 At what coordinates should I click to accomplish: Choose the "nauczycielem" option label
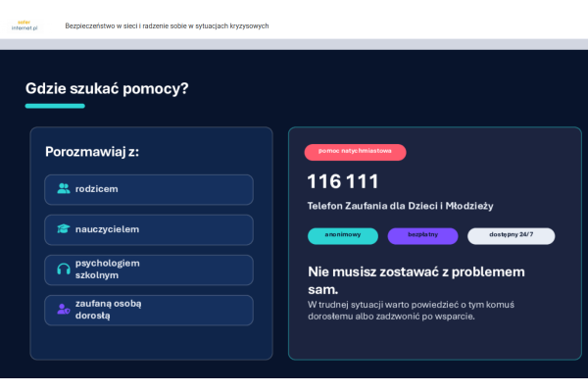(107, 229)
